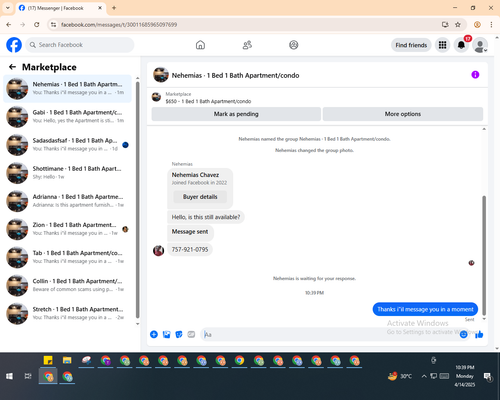Viewport: 500px width, 400px height.
Task: Focus the Search Facebook field
Action: (80, 45)
